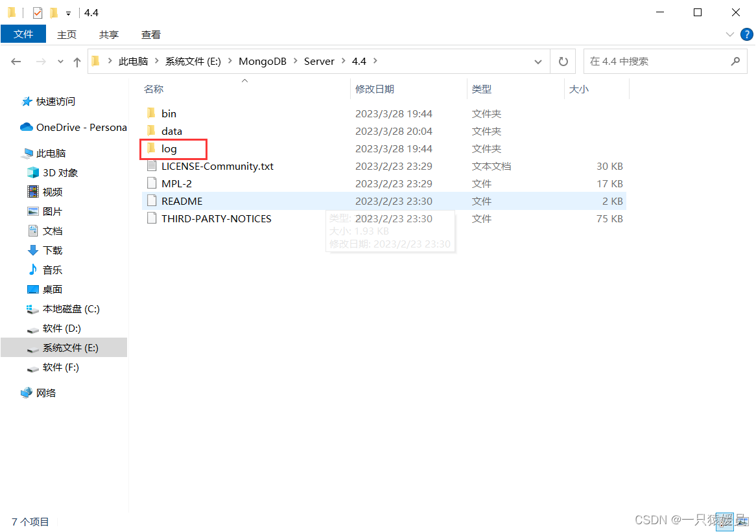Screen dimensions: 756x532
Task: Open 视频 folder in navigation pane
Action: click(x=52, y=192)
